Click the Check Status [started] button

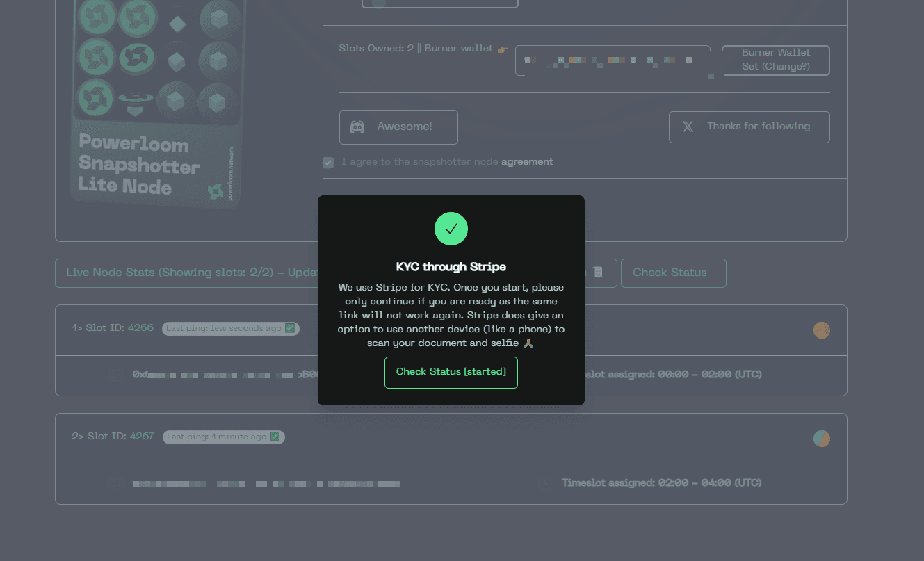451,373
